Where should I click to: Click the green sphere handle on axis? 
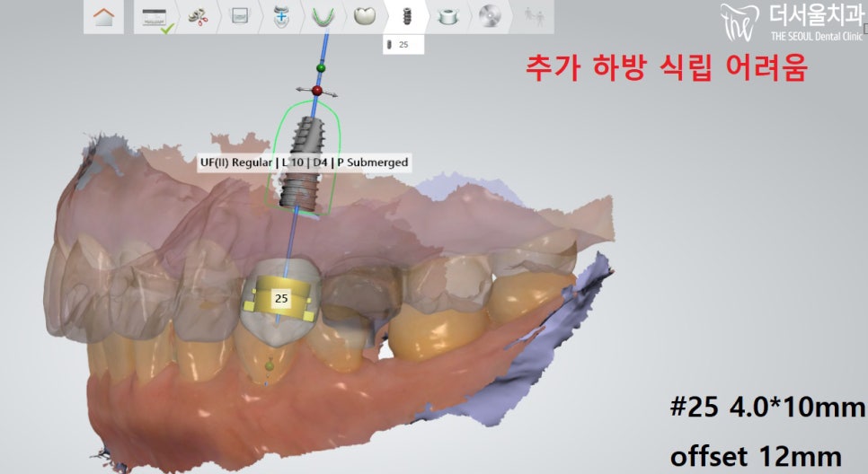coord(320,68)
